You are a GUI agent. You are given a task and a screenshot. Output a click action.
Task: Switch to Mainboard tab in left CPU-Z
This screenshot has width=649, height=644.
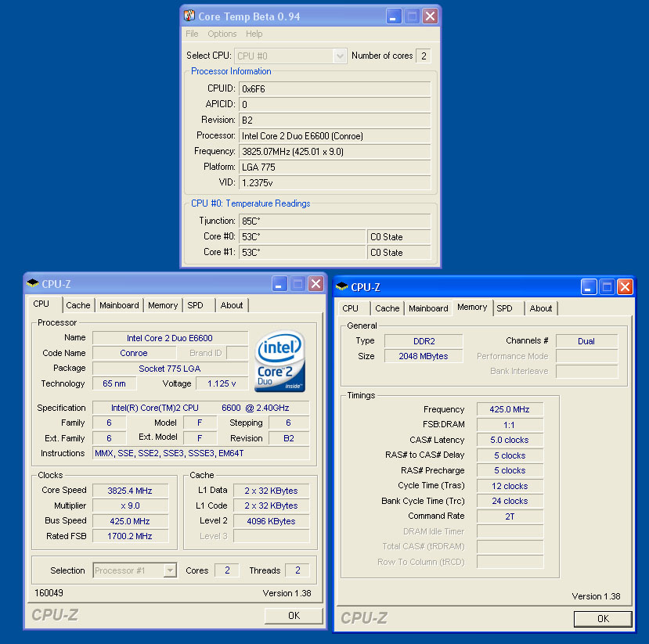pyautogui.click(x=119, y=305)
